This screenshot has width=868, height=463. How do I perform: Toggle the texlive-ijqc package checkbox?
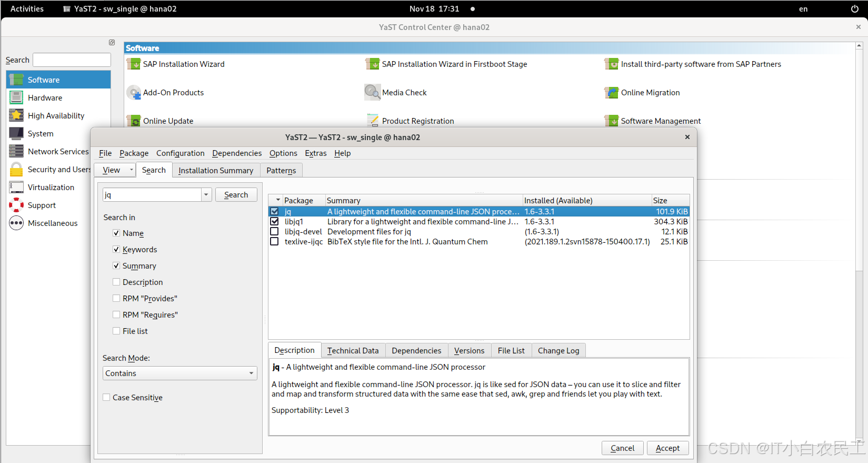(274, 241)
